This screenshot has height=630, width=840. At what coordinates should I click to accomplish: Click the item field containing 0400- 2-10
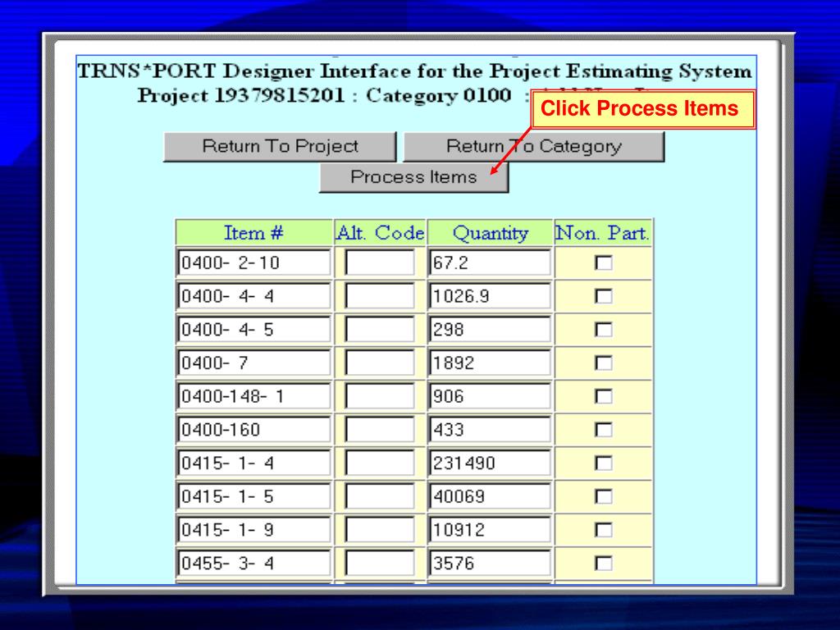254,262
